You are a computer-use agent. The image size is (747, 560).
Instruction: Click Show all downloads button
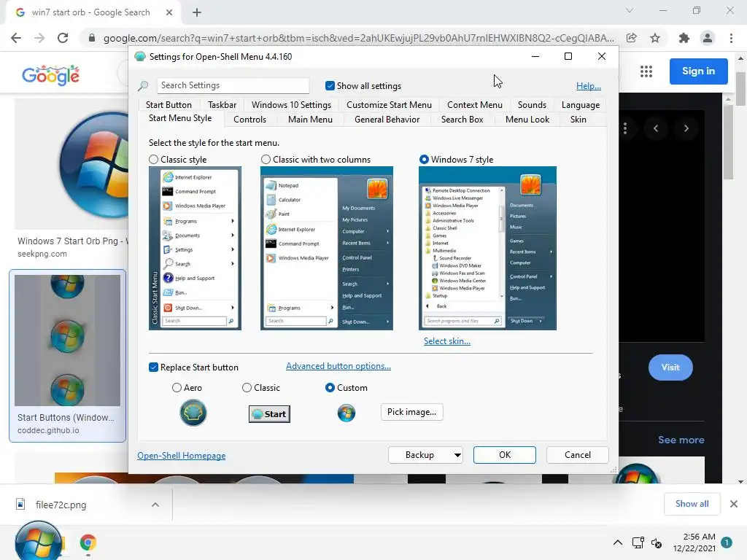692,504
